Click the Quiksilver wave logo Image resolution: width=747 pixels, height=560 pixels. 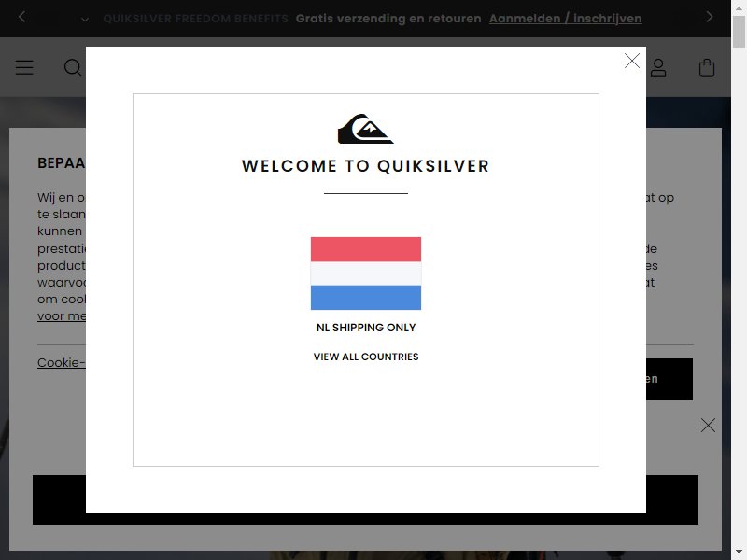coord(366,129)
